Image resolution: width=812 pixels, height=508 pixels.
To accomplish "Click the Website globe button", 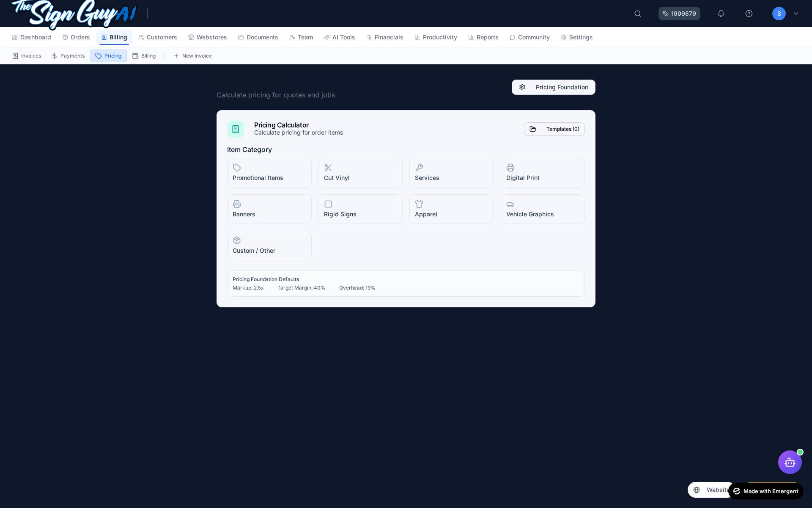I will [710, 490].
